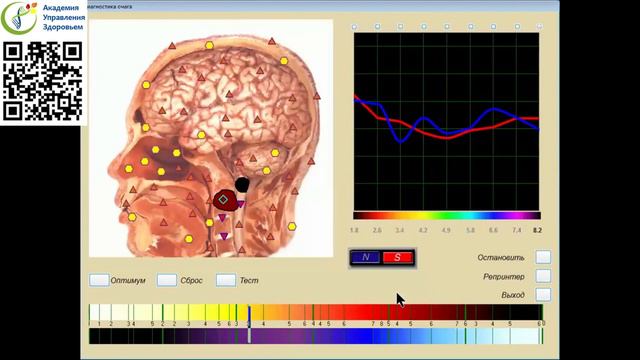Click the black circle marker on the neck

click(x=242, y=185)
